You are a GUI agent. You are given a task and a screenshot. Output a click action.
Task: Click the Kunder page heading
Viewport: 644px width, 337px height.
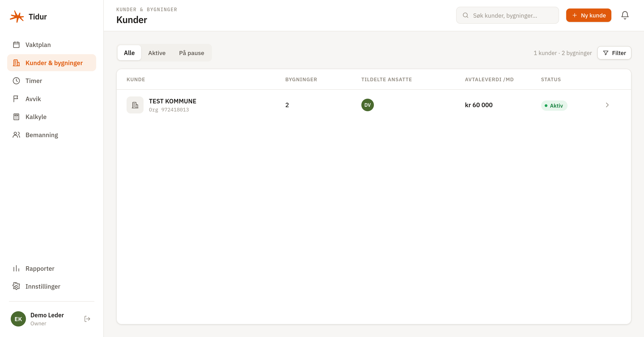132,20
